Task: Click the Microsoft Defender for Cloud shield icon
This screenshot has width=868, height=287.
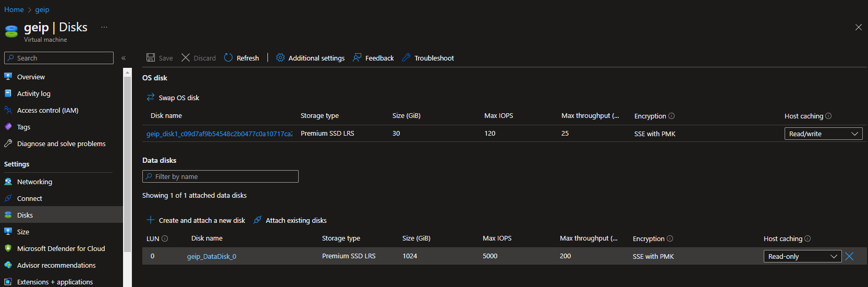Action: [8, 248]
